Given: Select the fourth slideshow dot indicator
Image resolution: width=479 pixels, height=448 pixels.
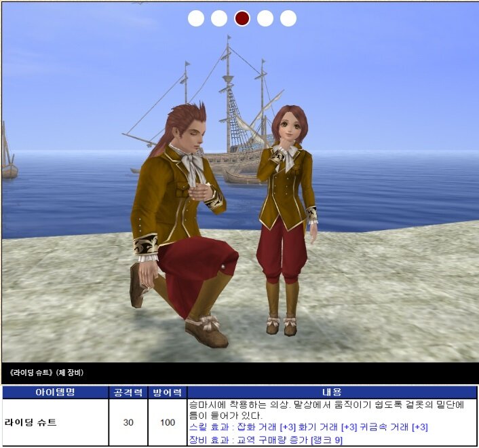Looking at the screenshot, I should click(265, 18).
